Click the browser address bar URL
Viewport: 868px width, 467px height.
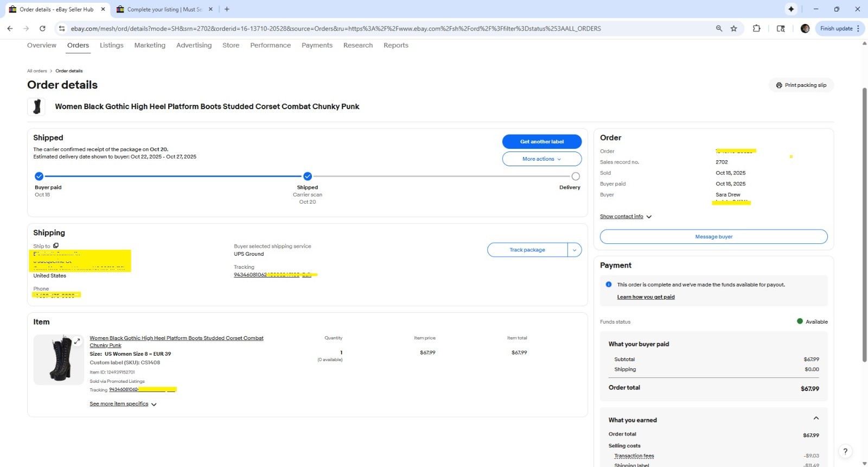336,29
